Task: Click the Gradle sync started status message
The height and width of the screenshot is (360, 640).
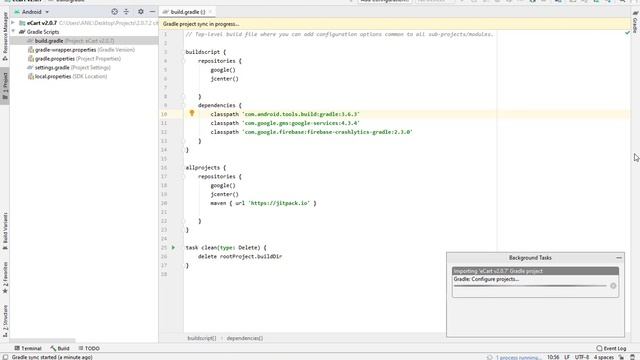Action: coord(52,357)
